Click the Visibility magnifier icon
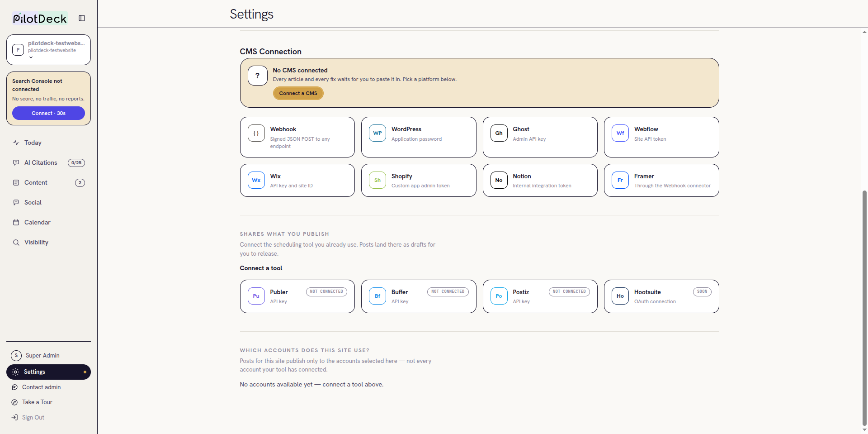The image size is (868, 434). 16,242
